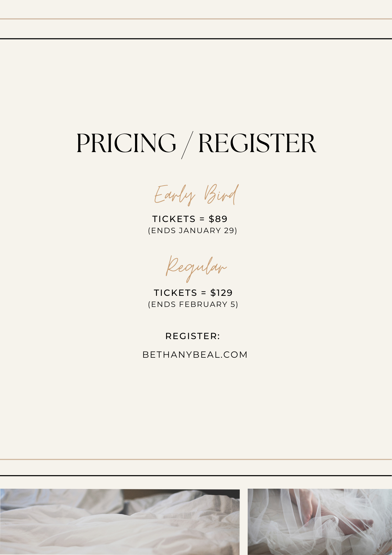The height and width of the screenshot is (555, 392).
Task: Click the large REGISTER heading word
Action: [257, 143]
